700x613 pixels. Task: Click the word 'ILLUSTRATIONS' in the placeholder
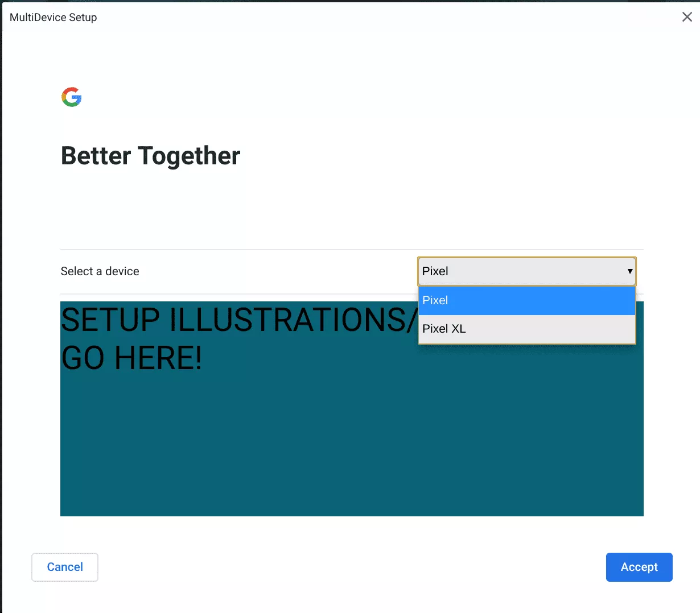pos(293,320)
